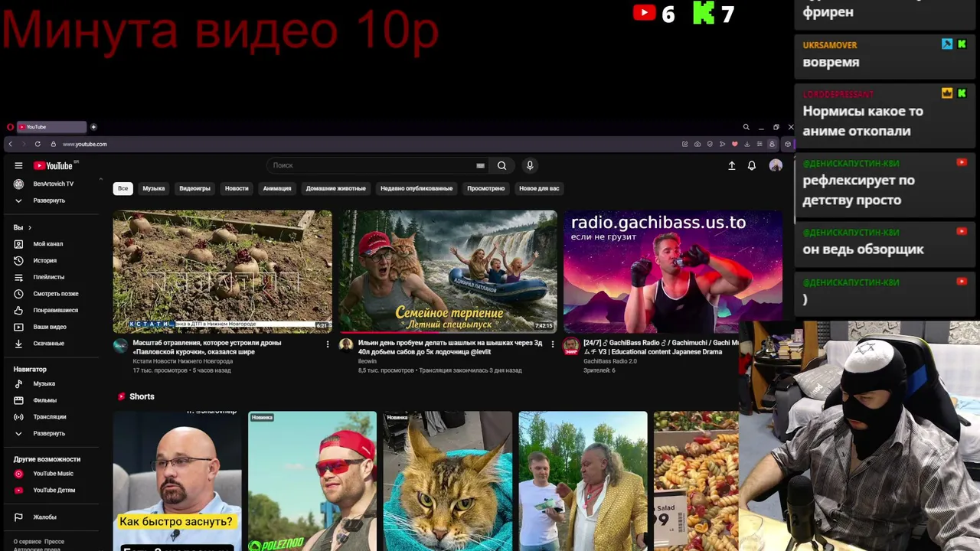Filter feed by Видеоигры chip
The image size is (980, 551).
194,188
